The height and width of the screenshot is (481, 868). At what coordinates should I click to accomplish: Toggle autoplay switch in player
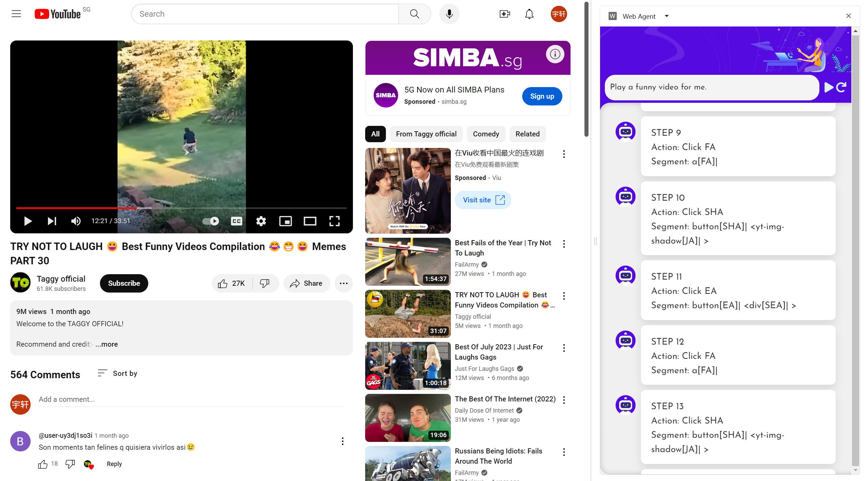pos(210,221)
